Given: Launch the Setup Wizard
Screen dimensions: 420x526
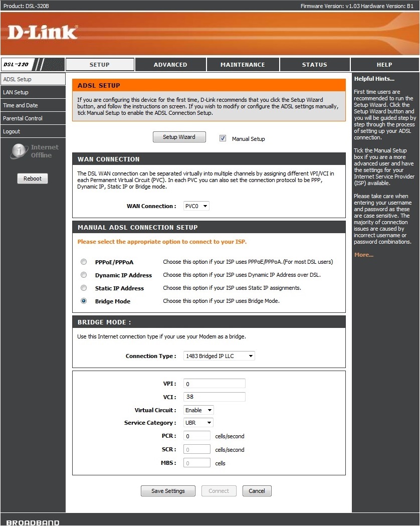Looking at the screenshot, I should [x=179, y=136].
